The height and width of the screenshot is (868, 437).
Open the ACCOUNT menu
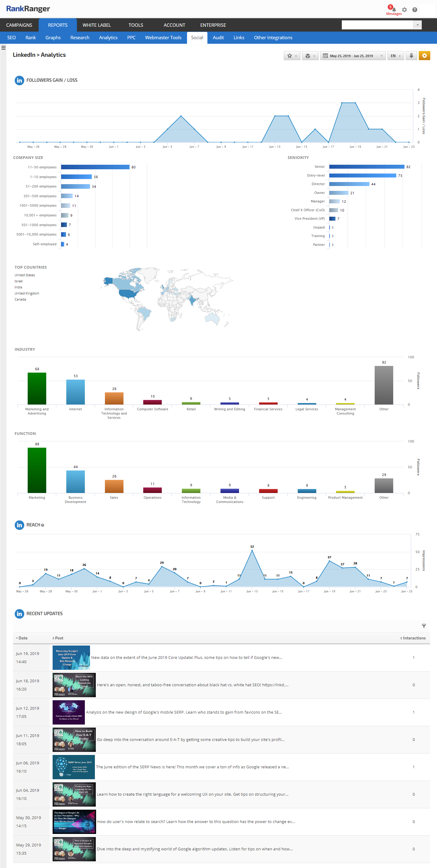pos(174,25)
